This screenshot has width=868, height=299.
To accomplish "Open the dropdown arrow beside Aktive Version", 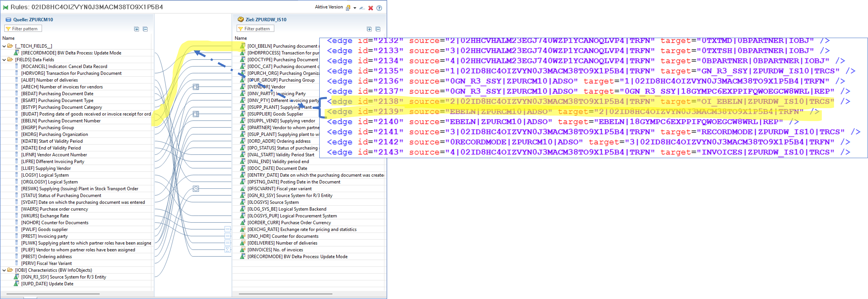I will coord(355,8).
